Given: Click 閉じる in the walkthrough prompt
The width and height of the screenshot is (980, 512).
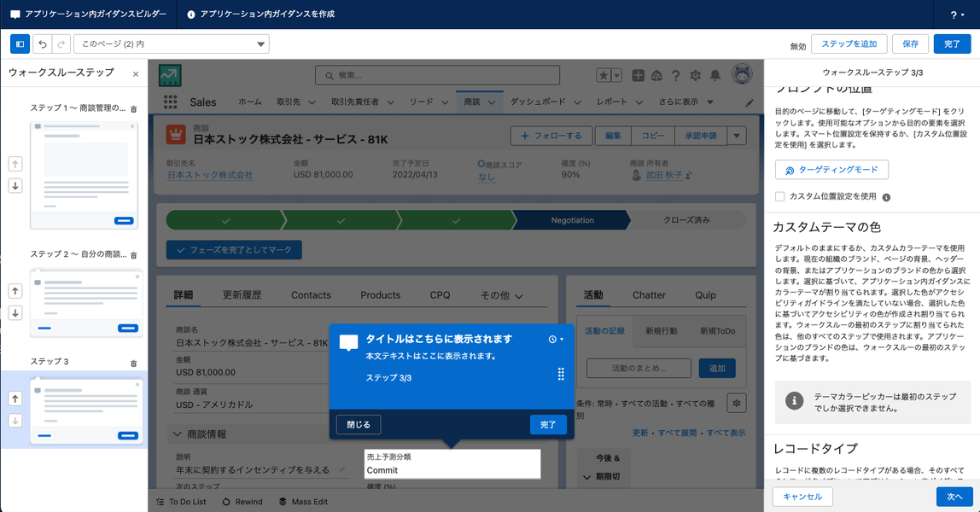Looking at the screenshot, I should (359, 425).
